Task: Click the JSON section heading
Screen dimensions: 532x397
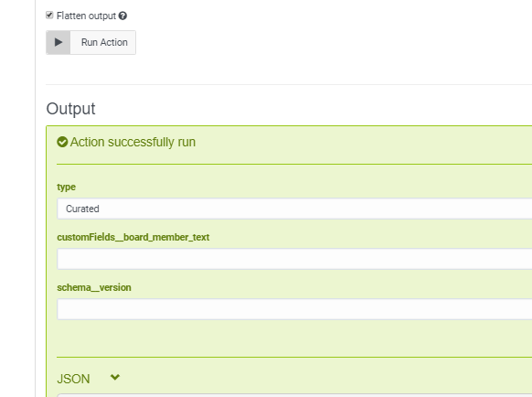Action: (73, 379)
